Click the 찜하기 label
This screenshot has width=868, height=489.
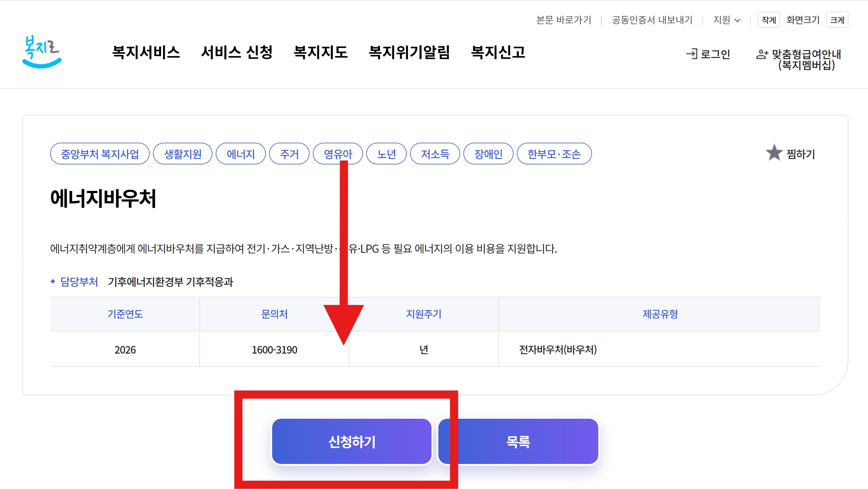coord(801,154)
